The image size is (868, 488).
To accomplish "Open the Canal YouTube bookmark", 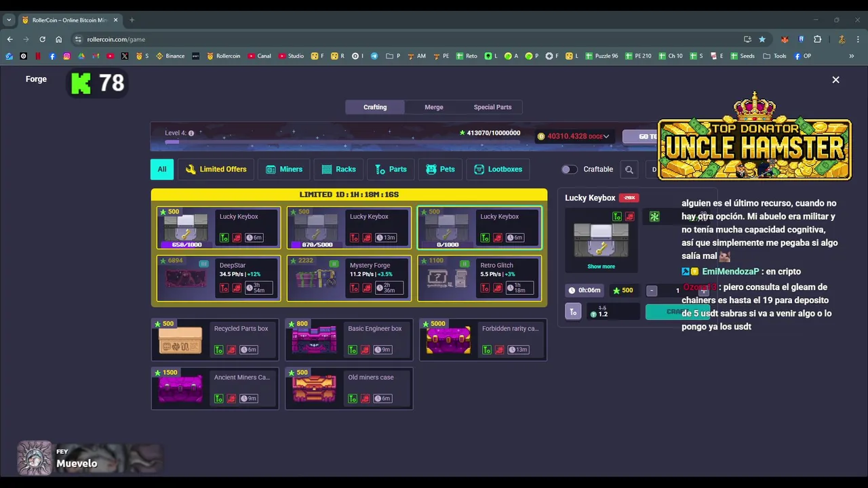I will [x=259, y=56].
